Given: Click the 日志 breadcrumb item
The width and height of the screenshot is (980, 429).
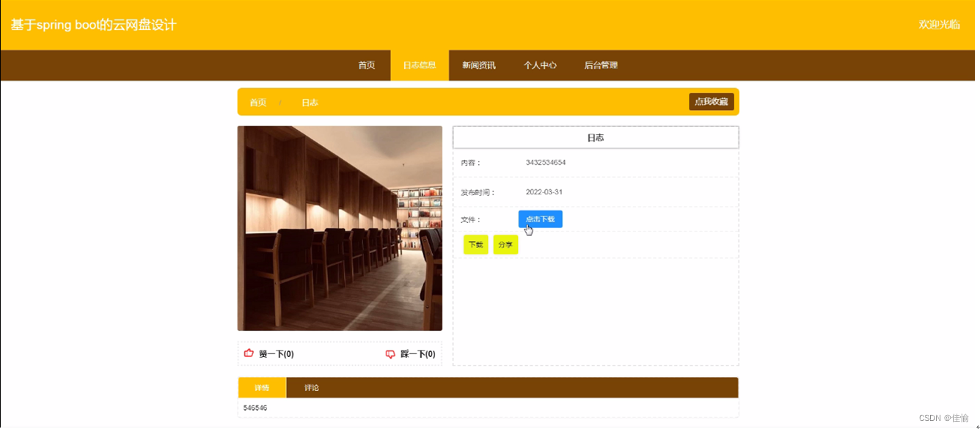Looking at the screenshot, I should pyautogui.click(x=310, y=103).
